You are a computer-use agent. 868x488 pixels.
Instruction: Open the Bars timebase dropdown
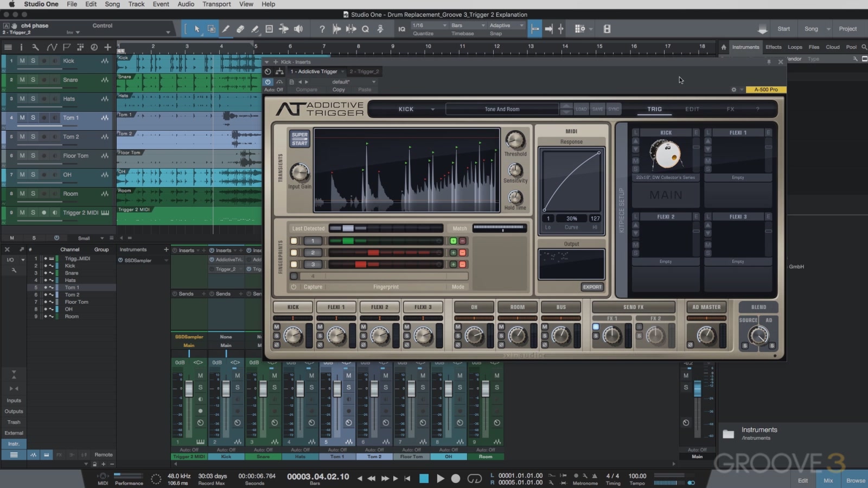coord(468,25)
